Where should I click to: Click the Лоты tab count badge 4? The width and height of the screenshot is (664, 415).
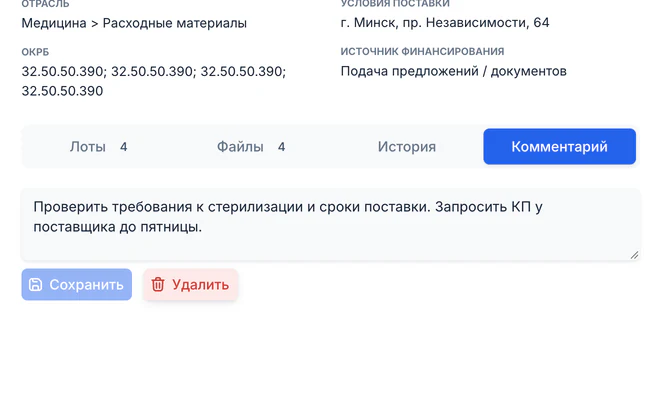click(123, 147)
